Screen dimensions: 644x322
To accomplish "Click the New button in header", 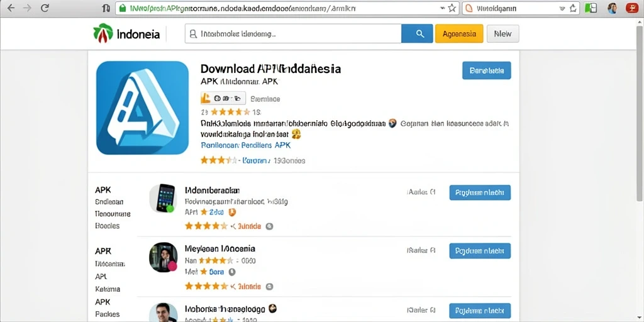I will pyautogui.click(x=502, y=34).
